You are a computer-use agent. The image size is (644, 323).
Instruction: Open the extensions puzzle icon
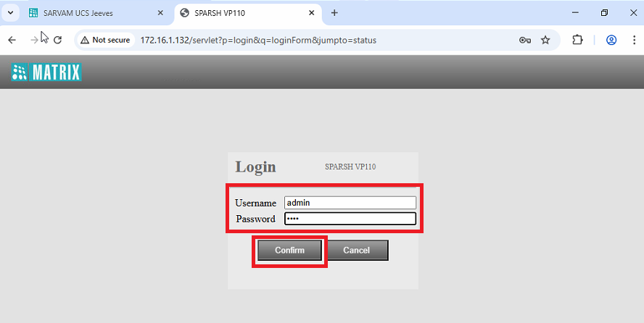tap(577, 40)
